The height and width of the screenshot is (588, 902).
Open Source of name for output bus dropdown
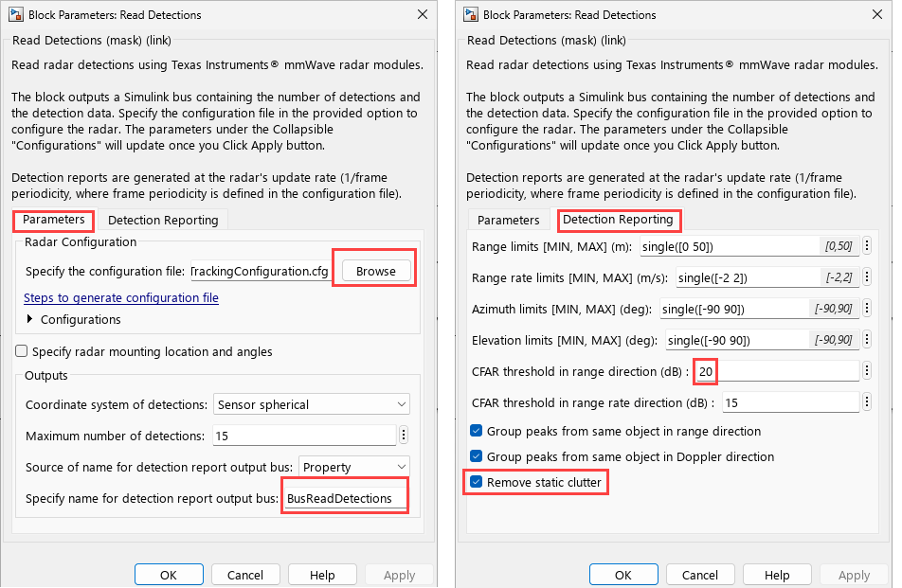pyautogui.click(x=354, y=467)
